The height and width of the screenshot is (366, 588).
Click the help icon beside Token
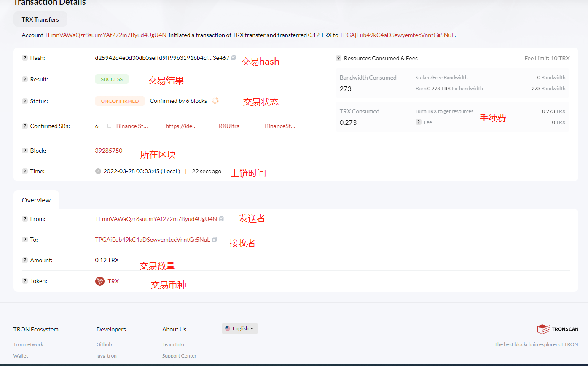[25, 281]
